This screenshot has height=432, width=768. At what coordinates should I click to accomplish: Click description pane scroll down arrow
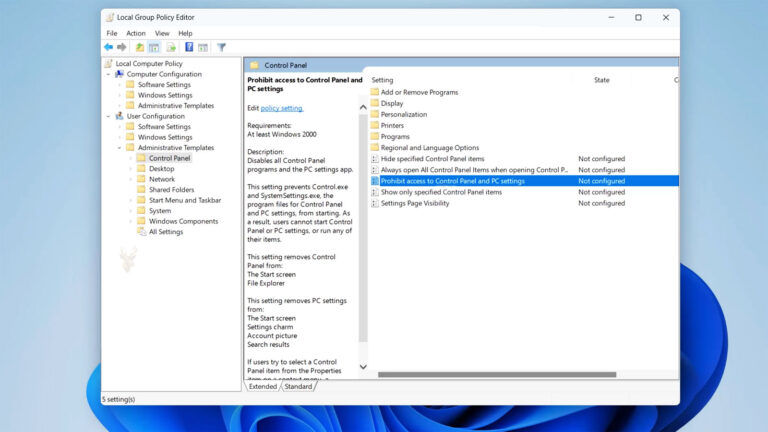(x=363, y=367)
